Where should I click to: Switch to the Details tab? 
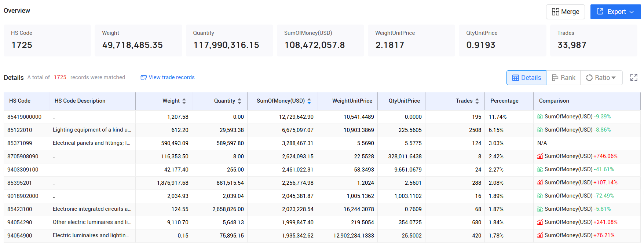click(x=526, y=78)
